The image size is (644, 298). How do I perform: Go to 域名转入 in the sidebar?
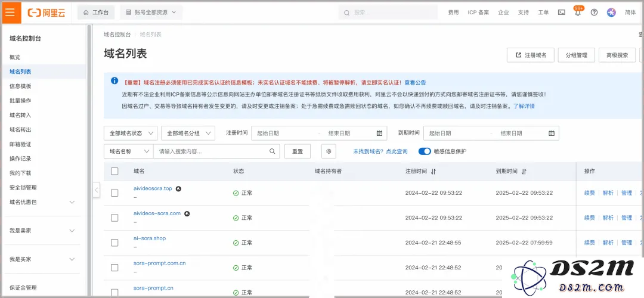pos(20,115)
